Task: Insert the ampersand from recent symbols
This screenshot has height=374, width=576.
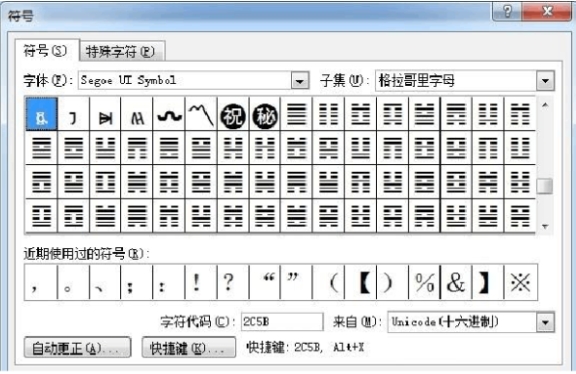Action: [x=456, y=282]
